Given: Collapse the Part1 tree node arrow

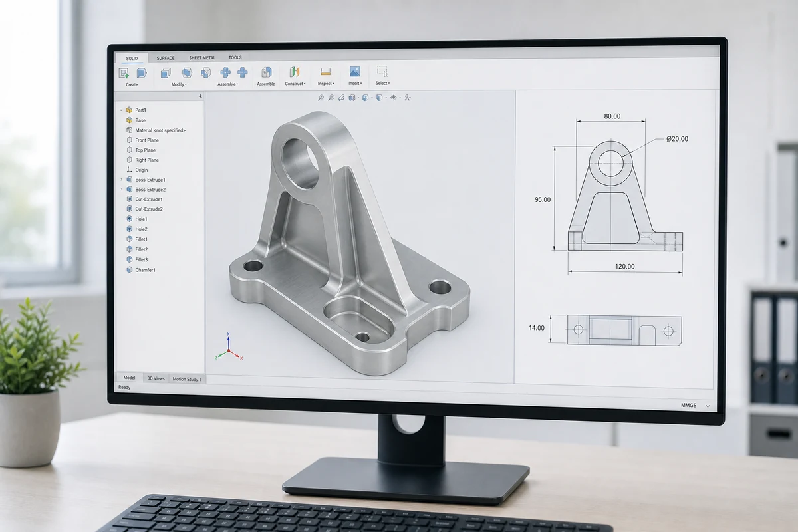Looking at the screenshot, I should 121,110.
